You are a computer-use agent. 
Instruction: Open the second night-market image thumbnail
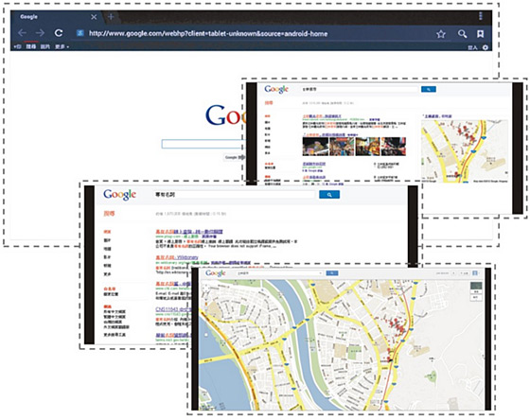tap(342, 146)
